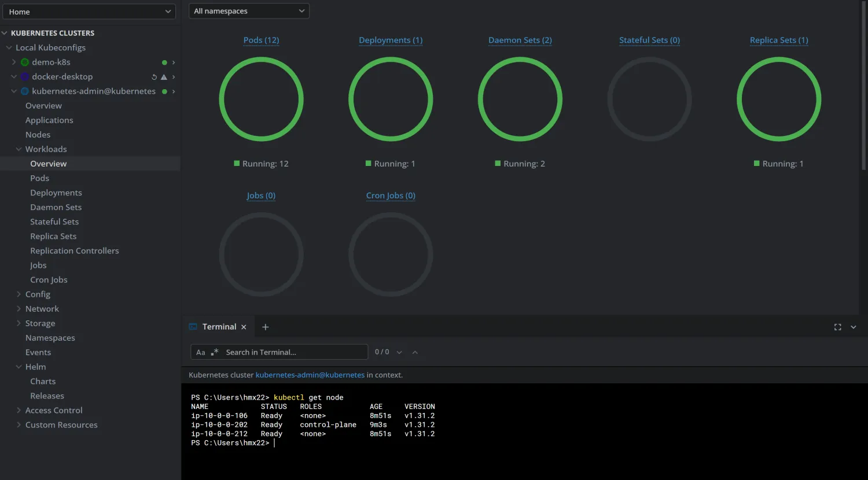Viewport: 868px width, 480px height.
Task: Click the Deployments (1) link
Action: (x=391, y=40)
